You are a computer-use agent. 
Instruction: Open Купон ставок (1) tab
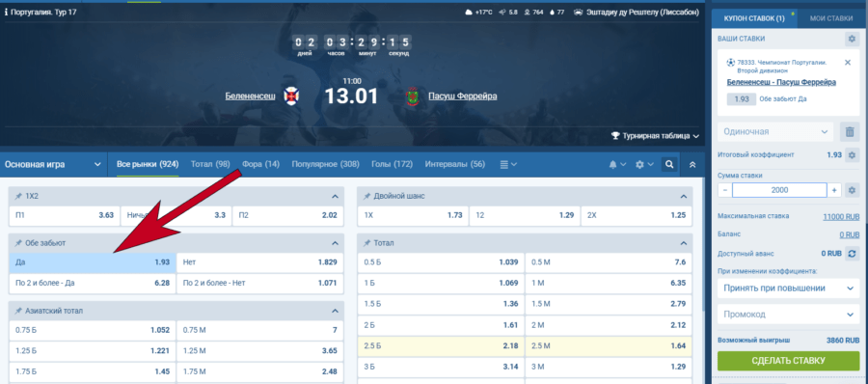[x=754, y=18]
